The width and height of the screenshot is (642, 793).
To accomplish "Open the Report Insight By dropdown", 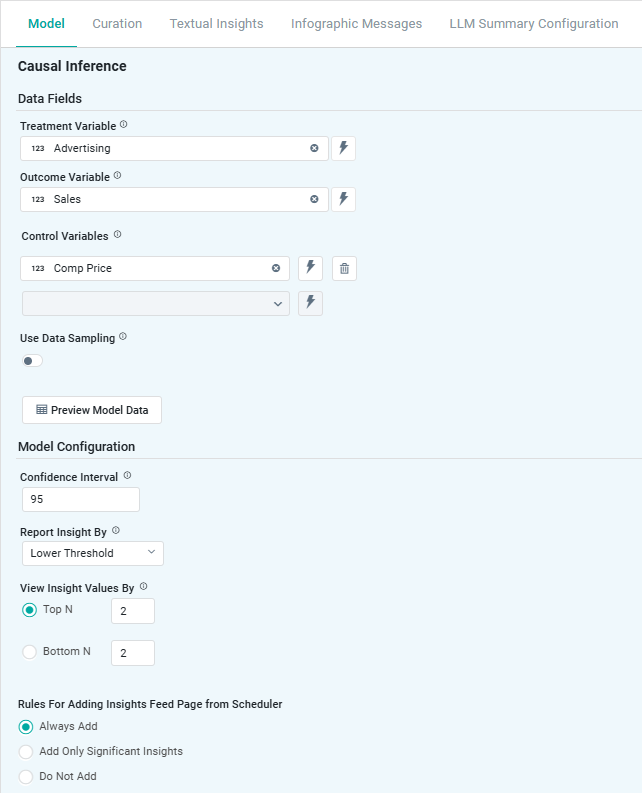I will tap(92, 553).
